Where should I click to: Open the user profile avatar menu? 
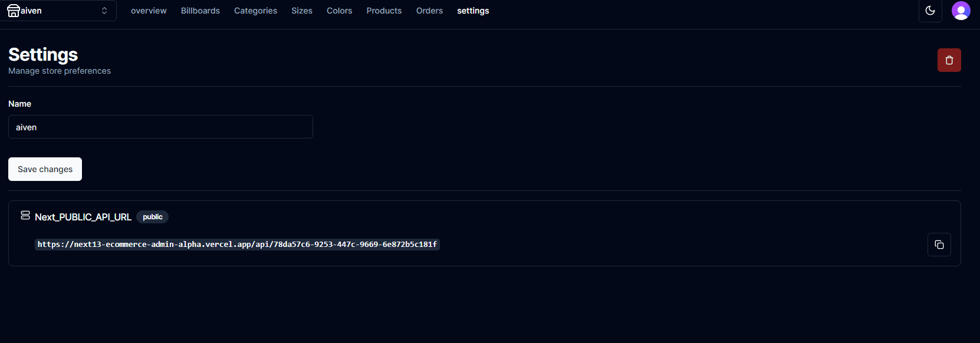[x=961, y=11]
